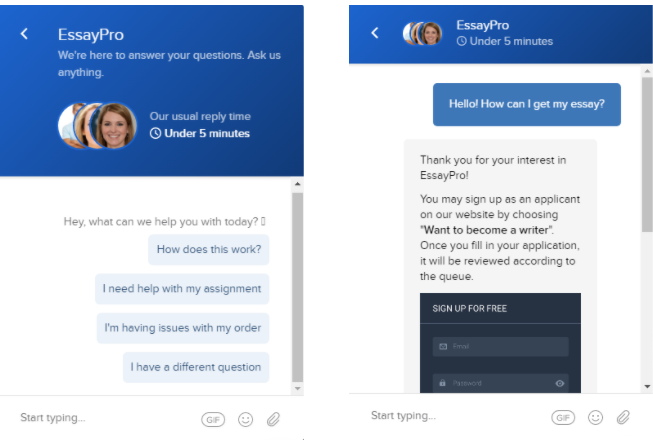Attach a file in left chat

click(x=273, y=419)
